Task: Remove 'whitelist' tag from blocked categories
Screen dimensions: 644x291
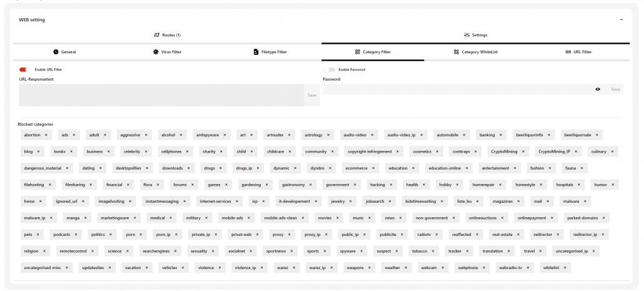Action: coord(565,268)
